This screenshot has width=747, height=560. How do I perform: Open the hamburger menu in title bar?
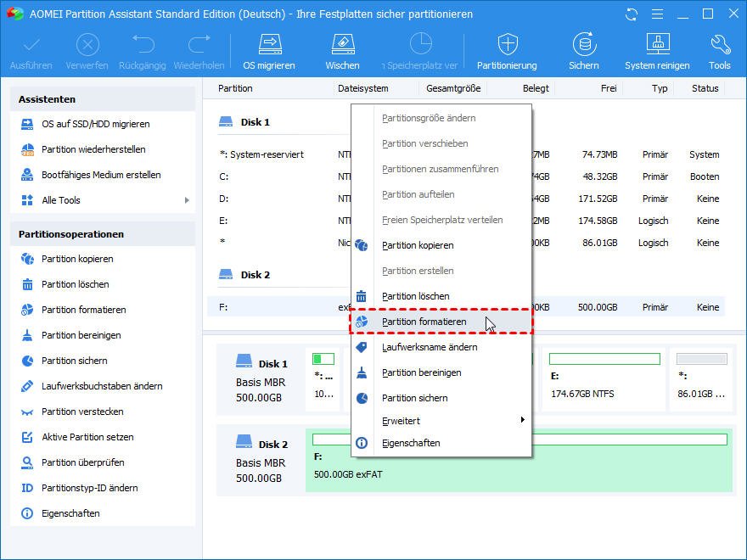tap(657, 14)
